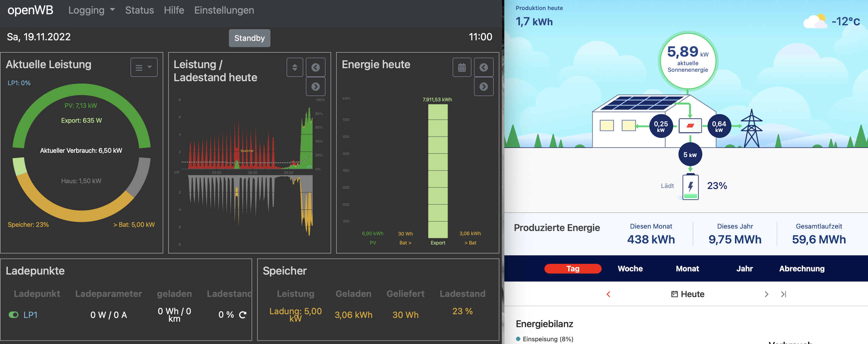The height and width of the screenshot is (344, 868).
Task: Click the green Export energy bar
Action: point(438,171)
